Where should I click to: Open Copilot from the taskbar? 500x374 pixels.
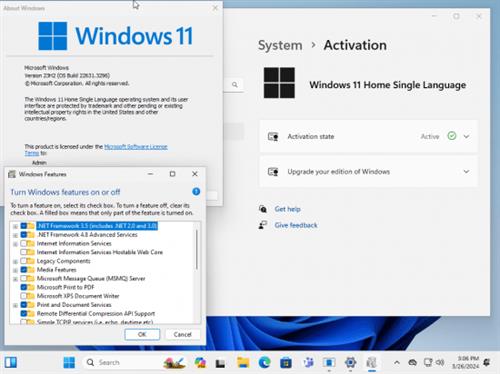coord(200,362)
